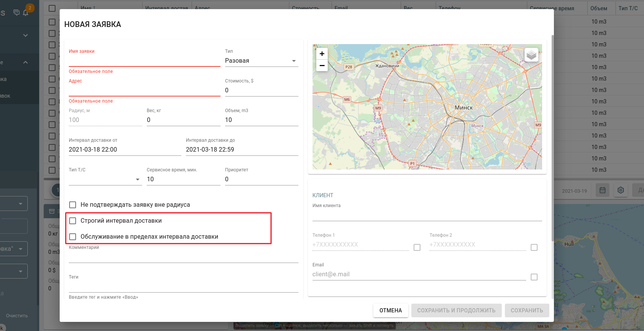Image resolution: width=644 pixels, height=331 pixels.
Task: Open the settings gear icon
Action: (621, 190)
